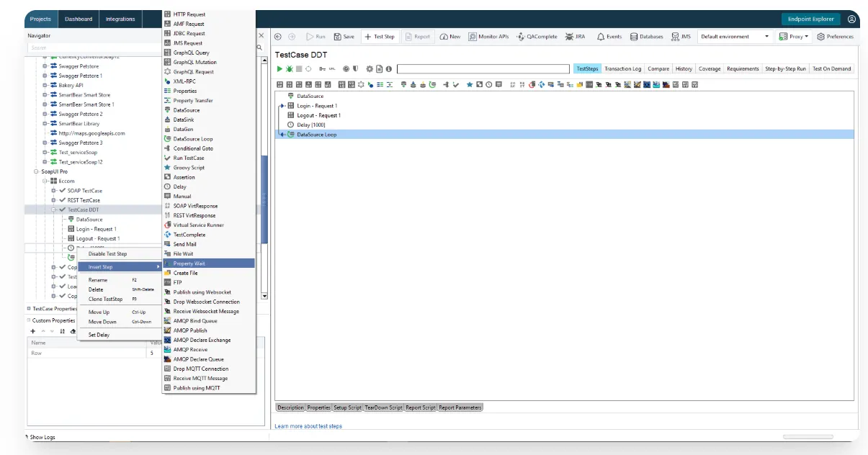The width and height of the screenshot is (868, 455).
Task: Open the JIRA integration icon
Action: coord(573,36)
